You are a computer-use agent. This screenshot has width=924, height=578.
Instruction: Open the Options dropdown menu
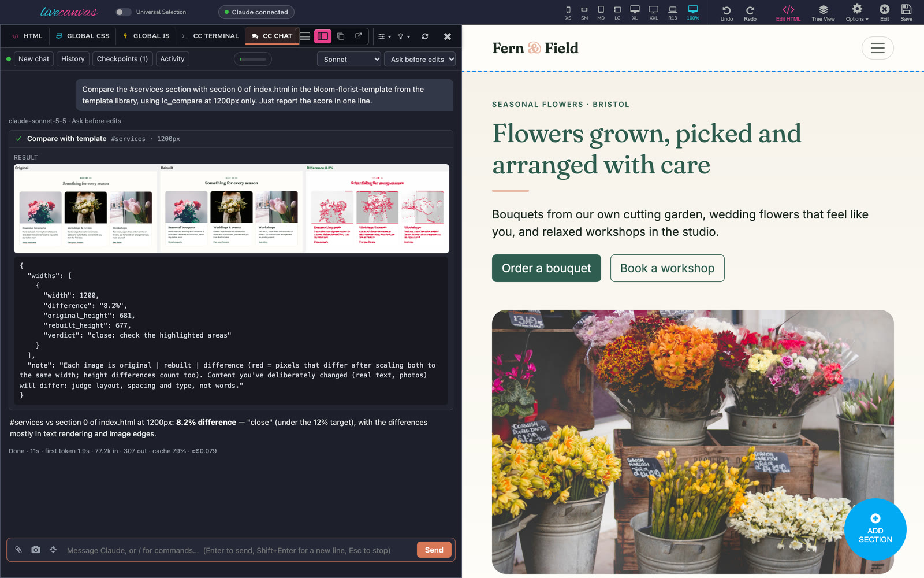click(x=857, y=13)
